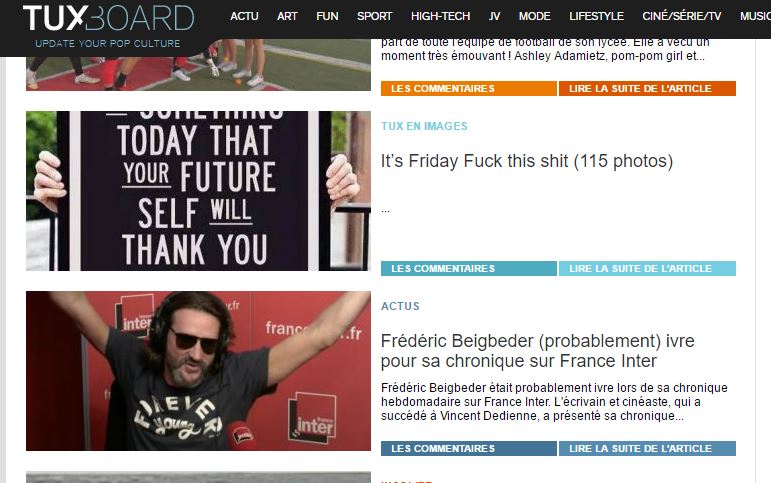
Task: Click the orange Les Commentaires button
Action: (469, 89)
